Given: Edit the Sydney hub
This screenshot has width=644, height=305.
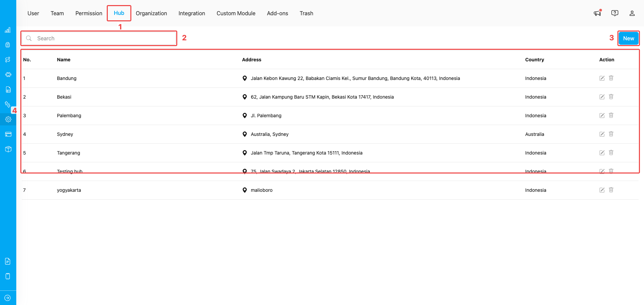Looking at the screenshot, I should (602, 134).
